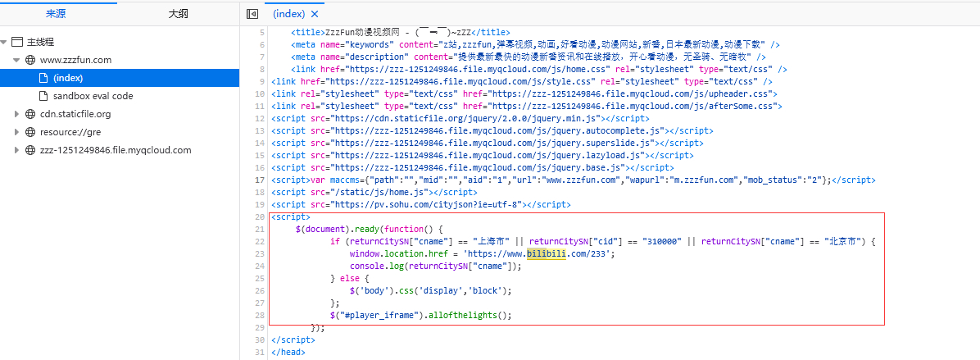Expand the zzz-1251249846.file.myqcloud.com arrow

click(17, 151)
